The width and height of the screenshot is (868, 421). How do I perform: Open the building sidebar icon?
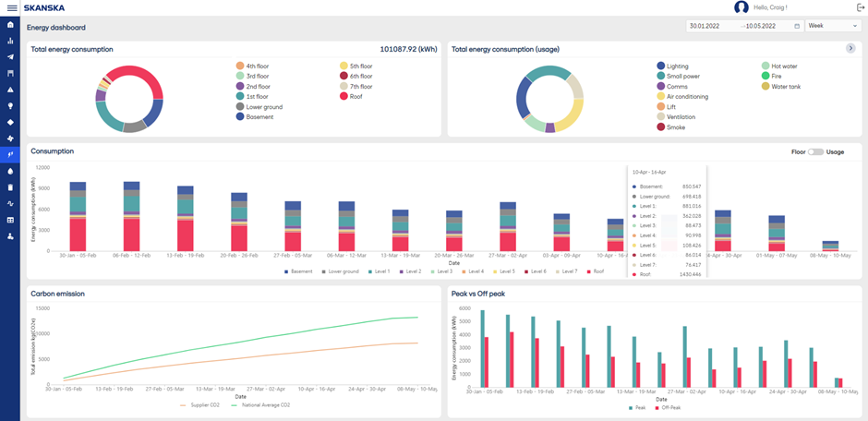(x=10, y=74)
